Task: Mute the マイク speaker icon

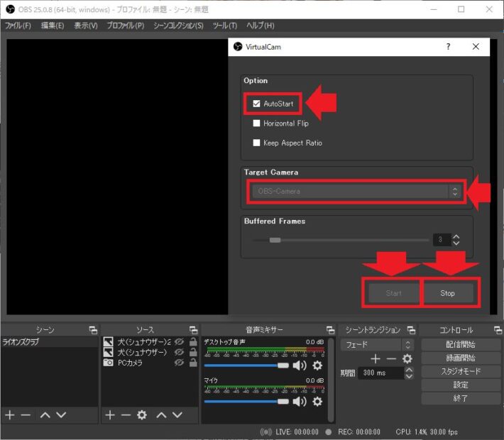Action: (x=300, y=402)
